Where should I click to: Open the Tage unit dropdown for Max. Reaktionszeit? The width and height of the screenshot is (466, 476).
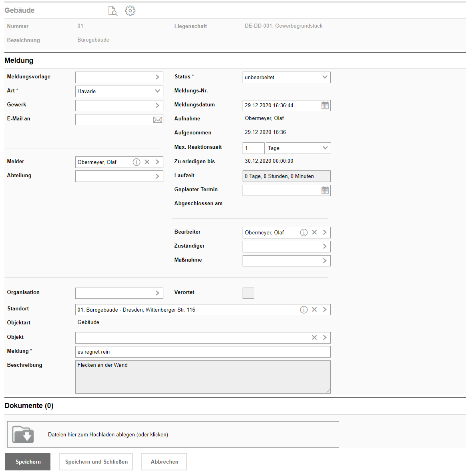(298, 148)
